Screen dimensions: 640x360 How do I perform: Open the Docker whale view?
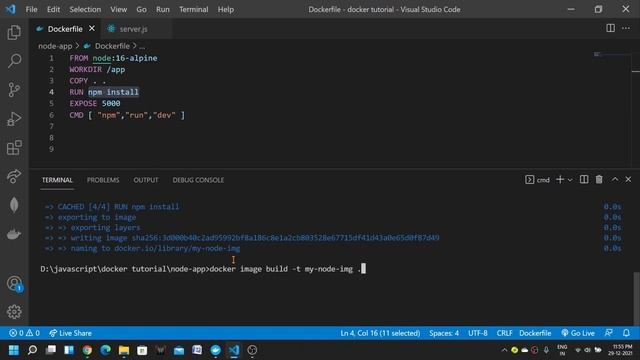[x=14, y=234]
